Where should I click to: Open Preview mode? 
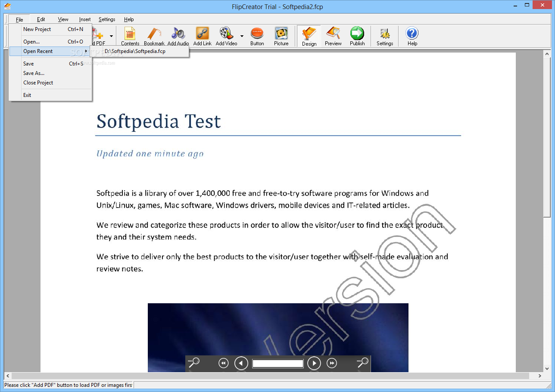click(x=333, y=36)
